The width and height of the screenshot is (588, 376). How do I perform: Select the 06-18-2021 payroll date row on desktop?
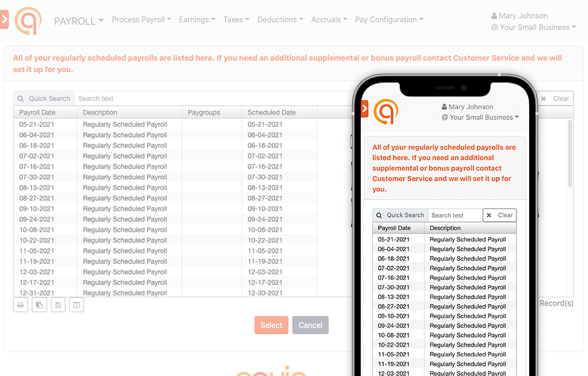[184, 146]
